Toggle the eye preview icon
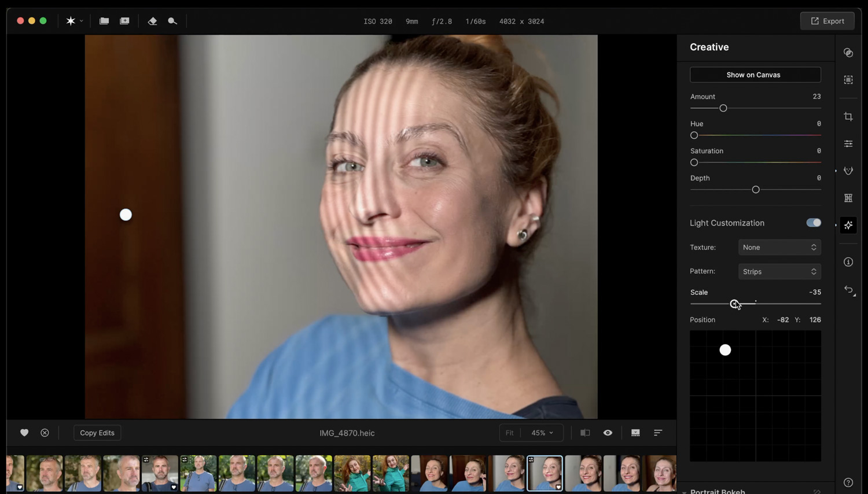The width and height of the screenshot is (868, 494). click(608, 433)
